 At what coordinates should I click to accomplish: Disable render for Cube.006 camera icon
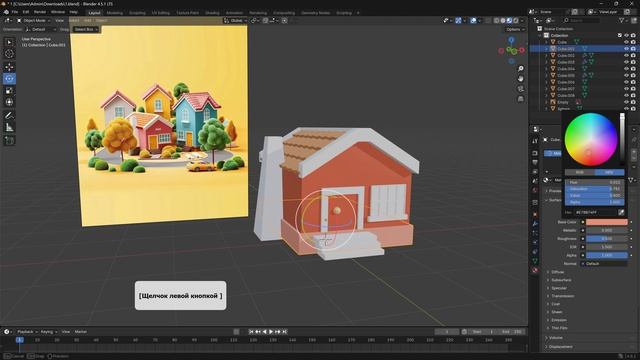coord(633,82)
